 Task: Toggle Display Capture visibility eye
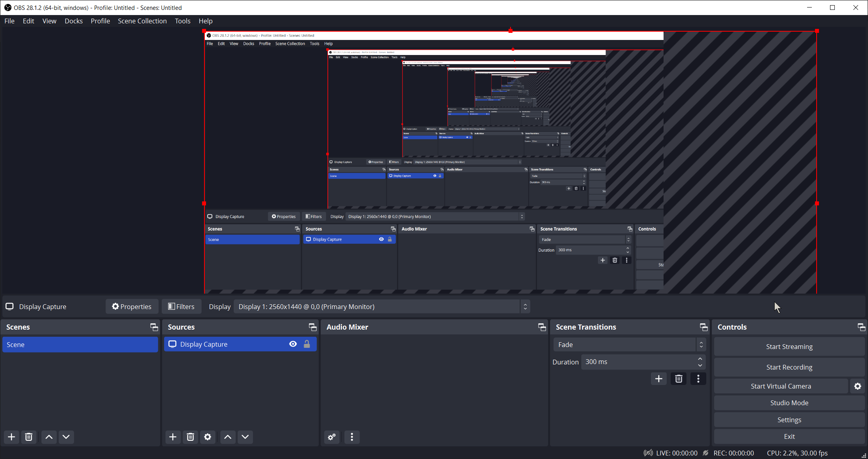tap(293, 344)
